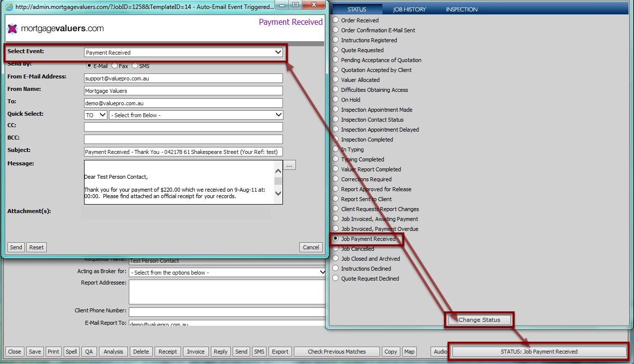Click the ellipsis button beside Message
The image size is (634, 364).
pyautogui.click(x=289, y=165)
